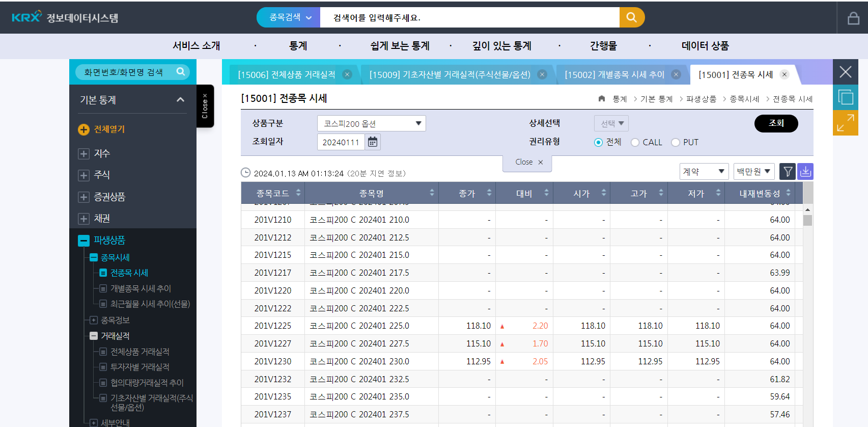Sort by 종가 column arrows
868x427 pixels.
(489, 193)
